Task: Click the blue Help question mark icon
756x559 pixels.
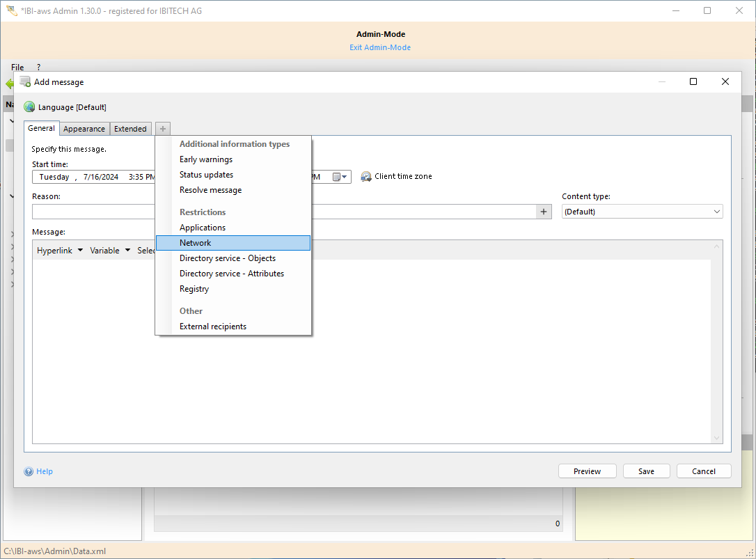Action: click(29, 471)
